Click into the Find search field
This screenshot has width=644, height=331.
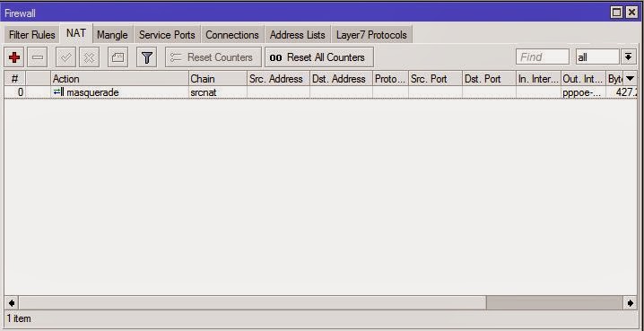pos(543,57)
